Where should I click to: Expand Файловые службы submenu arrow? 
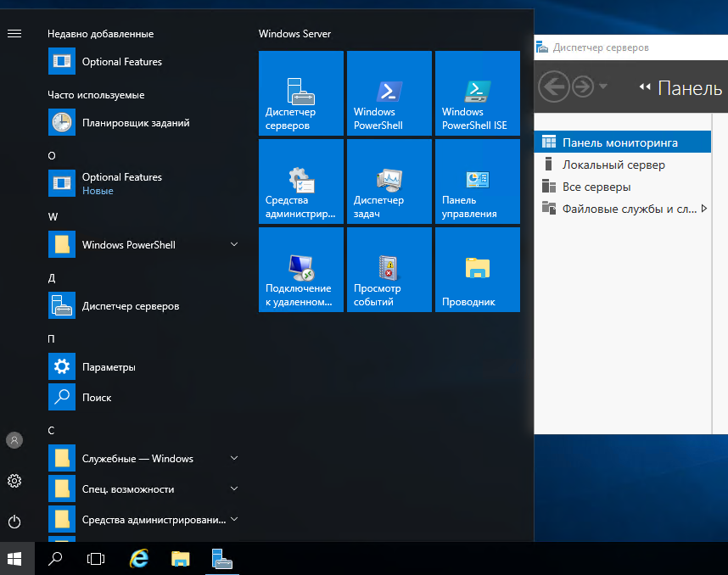click(704, 209)
